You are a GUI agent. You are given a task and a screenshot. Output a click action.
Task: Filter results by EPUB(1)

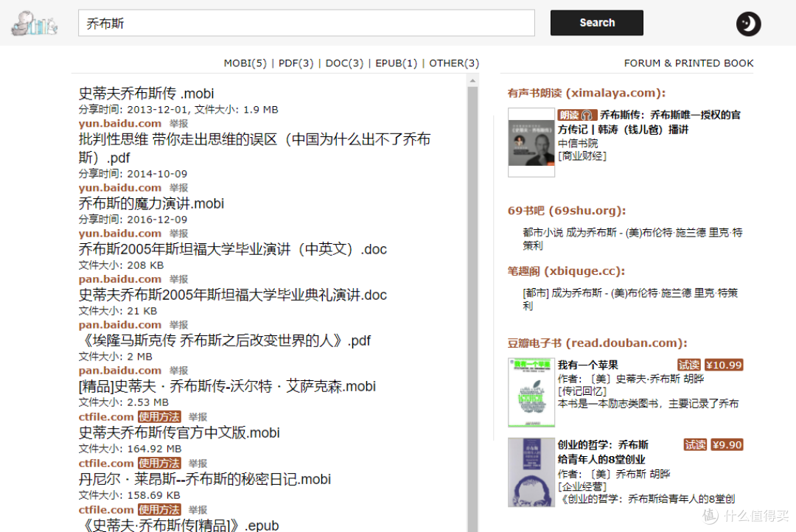tap(396, 63)
